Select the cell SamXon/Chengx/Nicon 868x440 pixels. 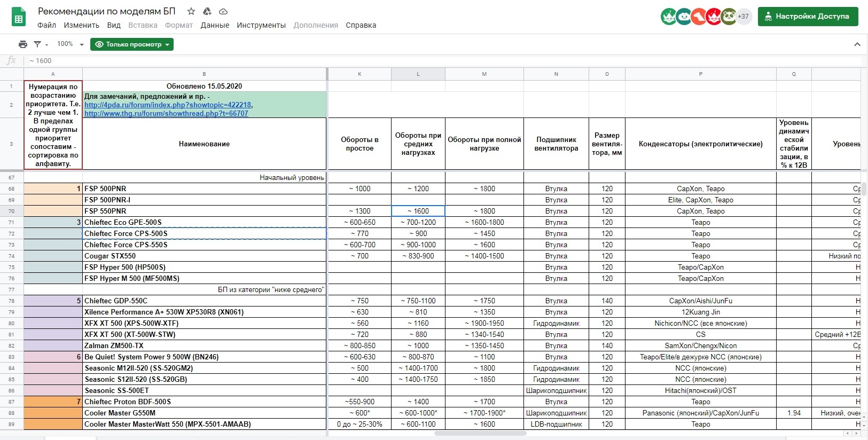(701, 345)
